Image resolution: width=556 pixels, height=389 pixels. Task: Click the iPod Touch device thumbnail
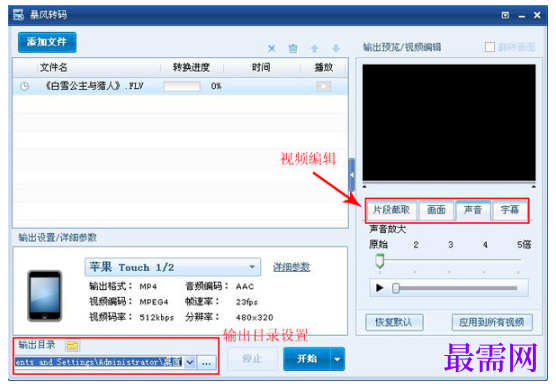coord(45,296)
